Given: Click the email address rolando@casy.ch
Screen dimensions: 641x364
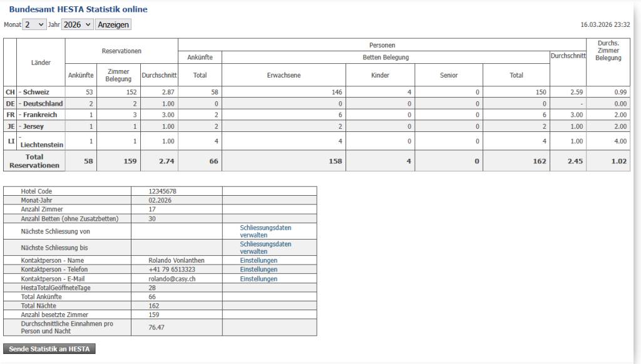Looking at the screenshot, I should click(x=172, y=279).
